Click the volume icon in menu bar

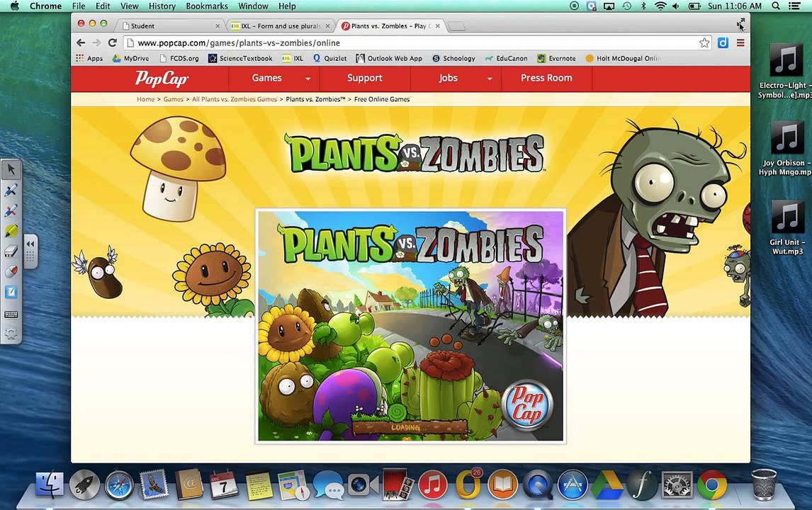676,6
